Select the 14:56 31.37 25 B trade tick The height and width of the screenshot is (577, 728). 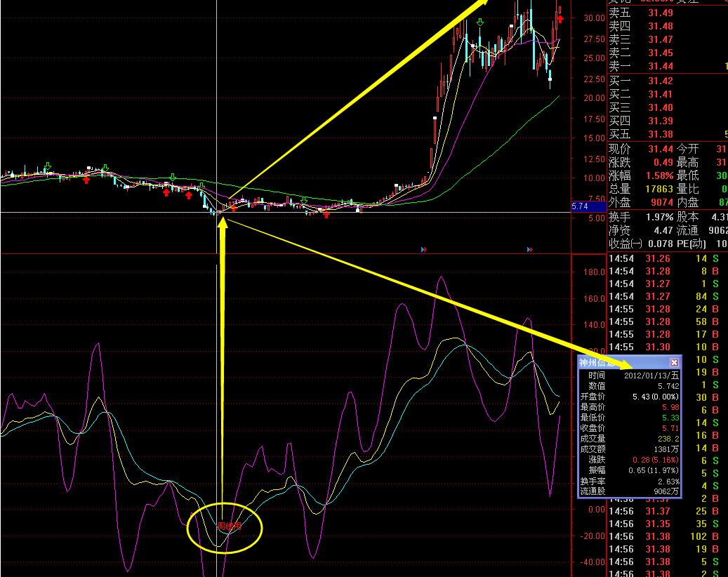(x=668, y=512)
